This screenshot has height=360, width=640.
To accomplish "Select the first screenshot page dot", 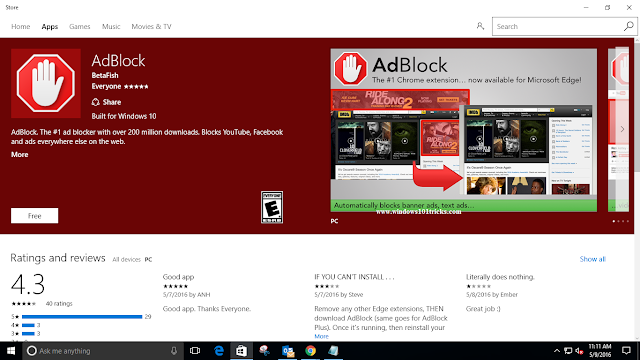I will [x=613, y=221].
